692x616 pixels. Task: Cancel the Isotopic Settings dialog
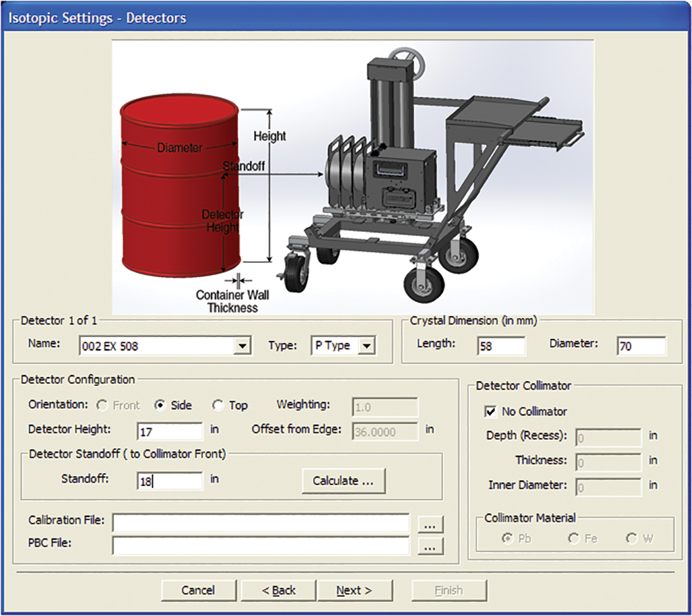point(198,591)
